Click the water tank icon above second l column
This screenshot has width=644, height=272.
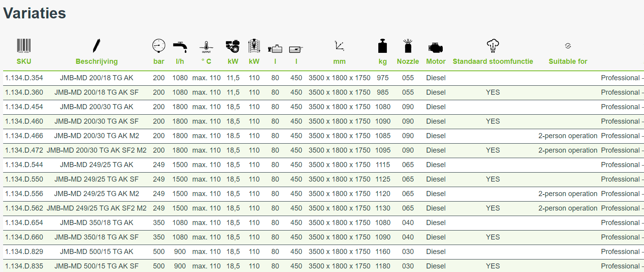click(x=296, y=49)
